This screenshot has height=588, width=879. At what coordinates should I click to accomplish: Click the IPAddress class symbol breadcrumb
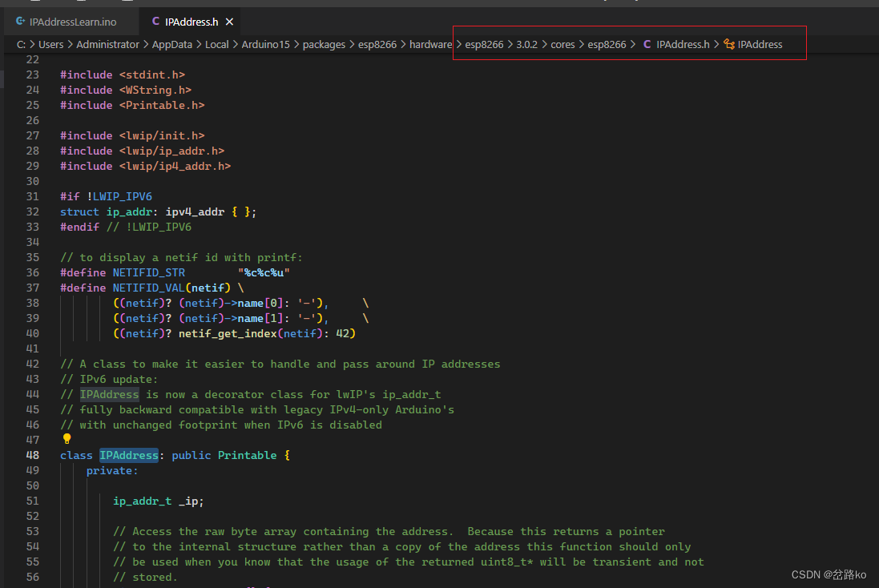click(x=760, y=44)
